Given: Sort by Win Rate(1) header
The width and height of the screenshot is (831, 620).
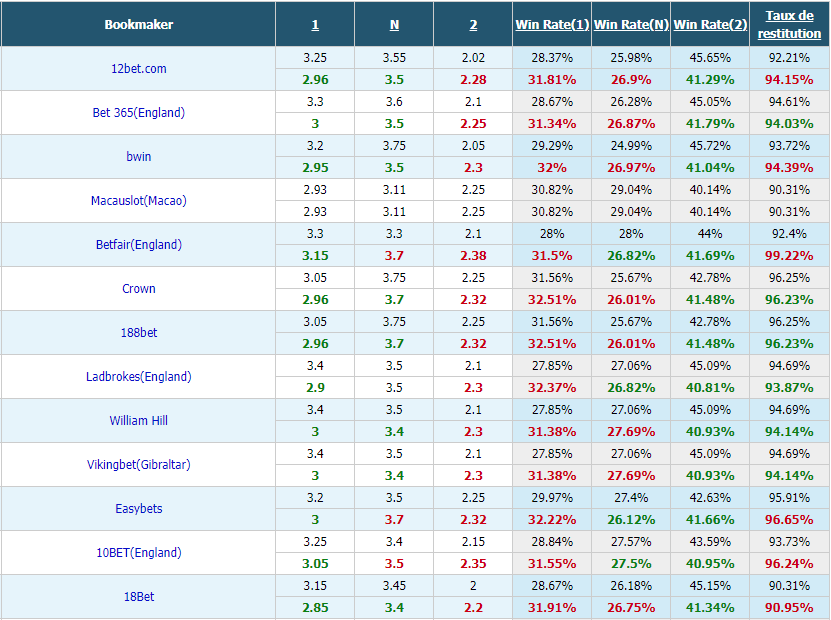Looking at the screenshot, I should 552,25.
